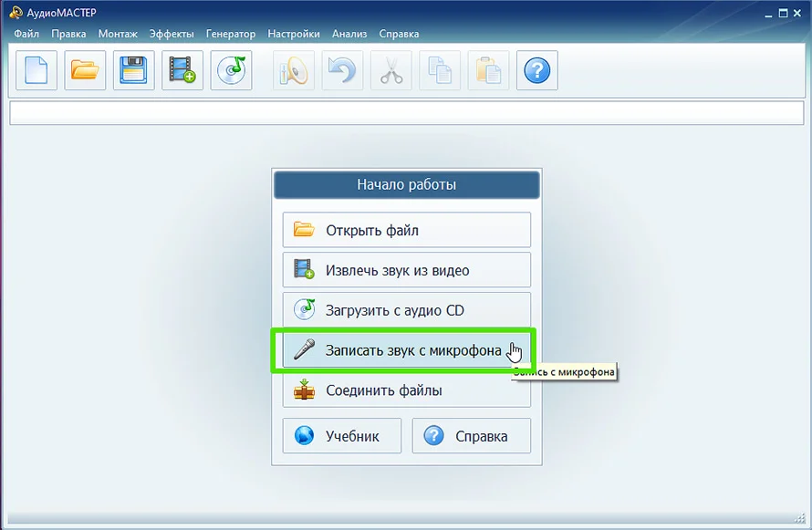Open the Анализ menu
812x530 pixels.
point(349,34)
